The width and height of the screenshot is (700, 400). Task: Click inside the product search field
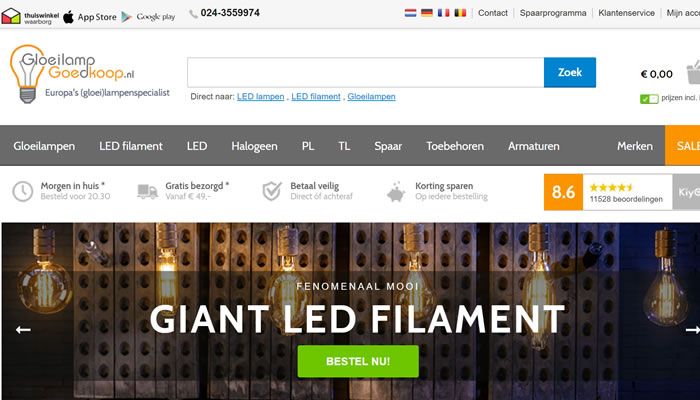[x=366, y=72]
